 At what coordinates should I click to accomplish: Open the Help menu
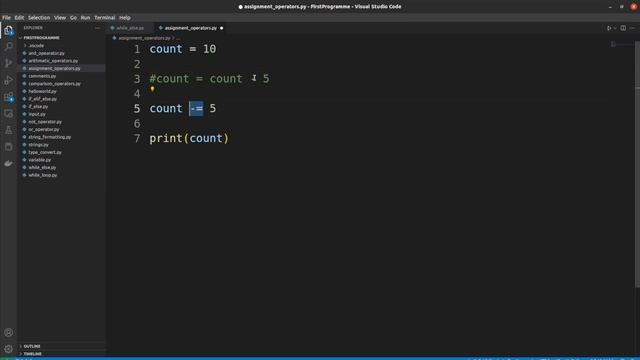[x=125, y=18]
